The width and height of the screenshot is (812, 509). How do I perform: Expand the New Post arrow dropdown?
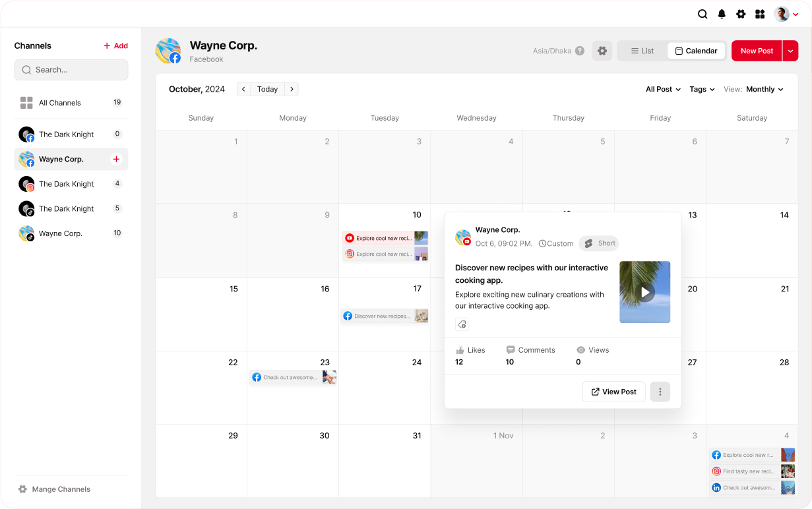pyautogui.click(x=790, y=51)
